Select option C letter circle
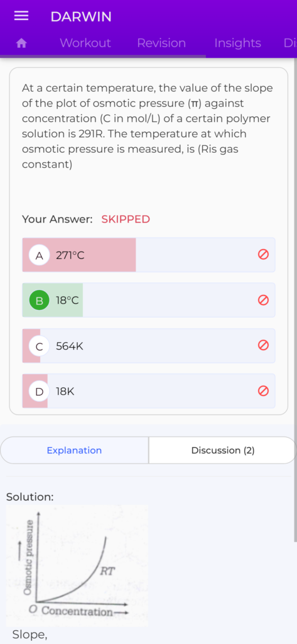The image size is (297, 644). pyautogui.click(x=40, y=347)
